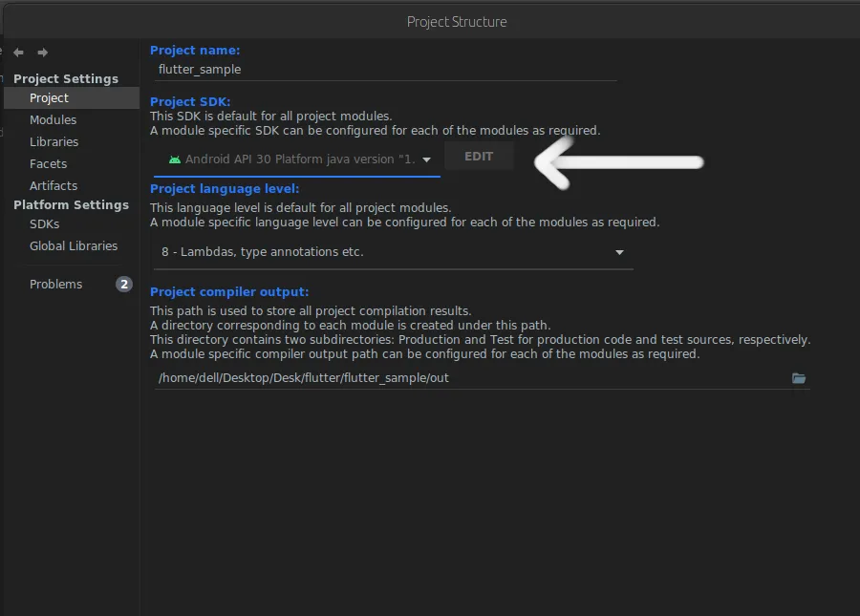
Task: Open the Facets settings page
Action: 49,164
